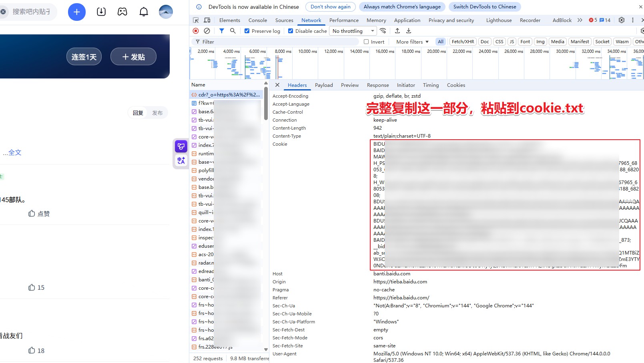Image resolution: width=644 pixels, height=363 pixels.
Task: Click the blue plus create button
Action: (x=77, y=12)
